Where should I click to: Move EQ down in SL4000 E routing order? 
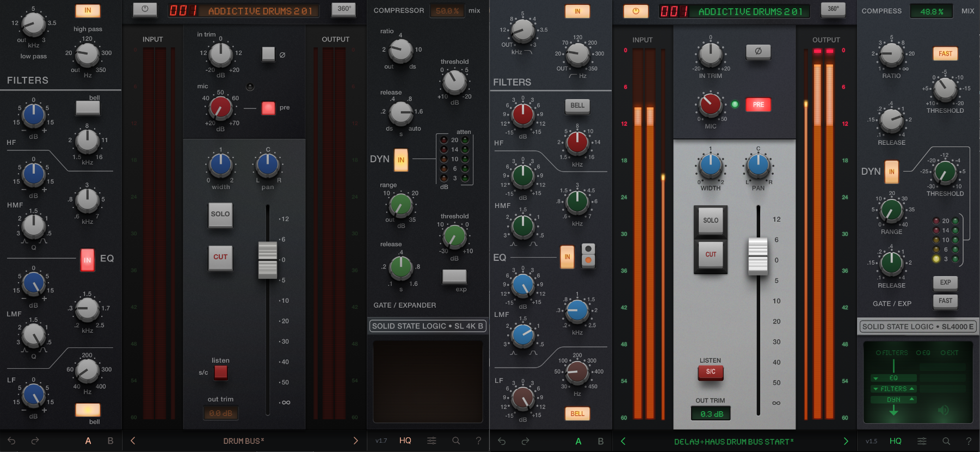(876, 378)
